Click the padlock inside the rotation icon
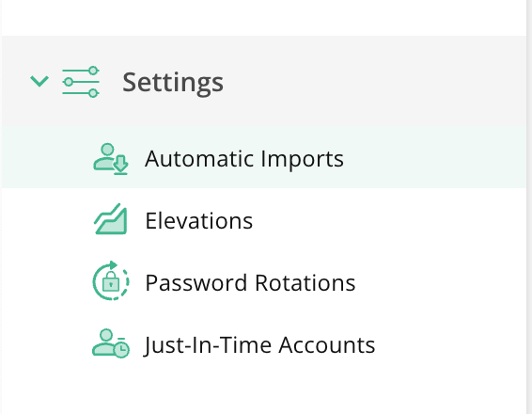 (x=111, y=281)
